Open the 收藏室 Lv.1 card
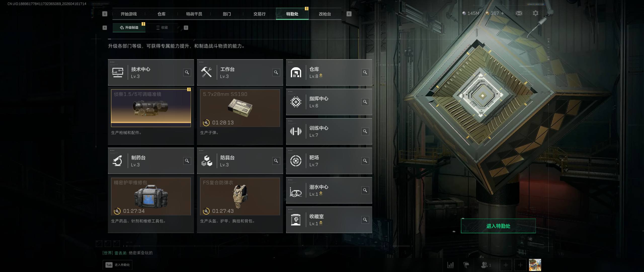 pyautogui.click(x=329, y=220)
